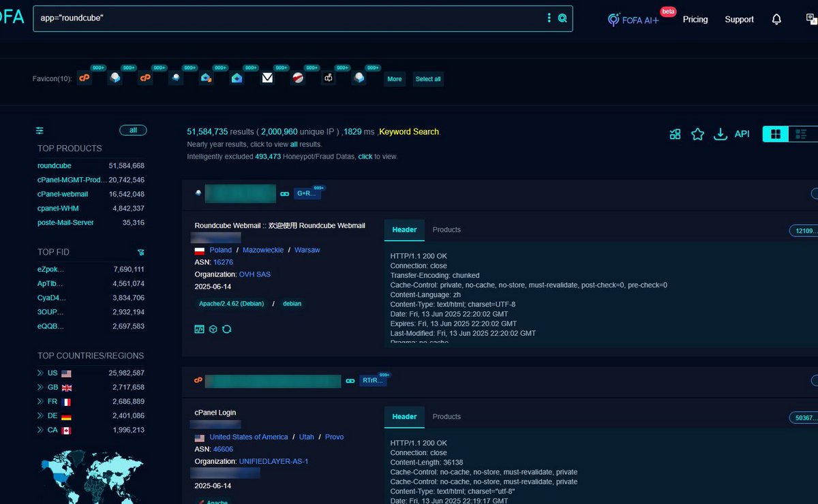Switch to grid card view
Viewport: 818px width, 504px height.
pyautogui.click(x=775, y=134)
